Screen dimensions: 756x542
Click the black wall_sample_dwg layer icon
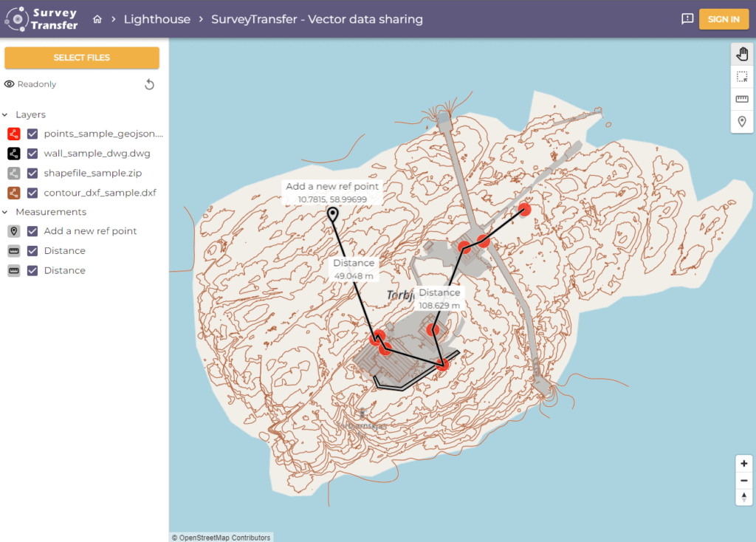pyautogui.click(x=13, y=154)
